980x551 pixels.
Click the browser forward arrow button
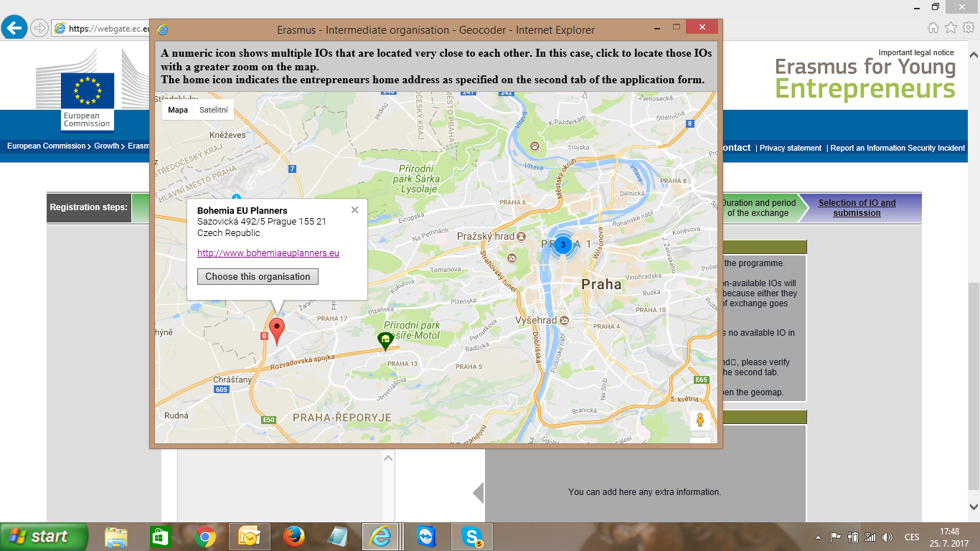39,29
